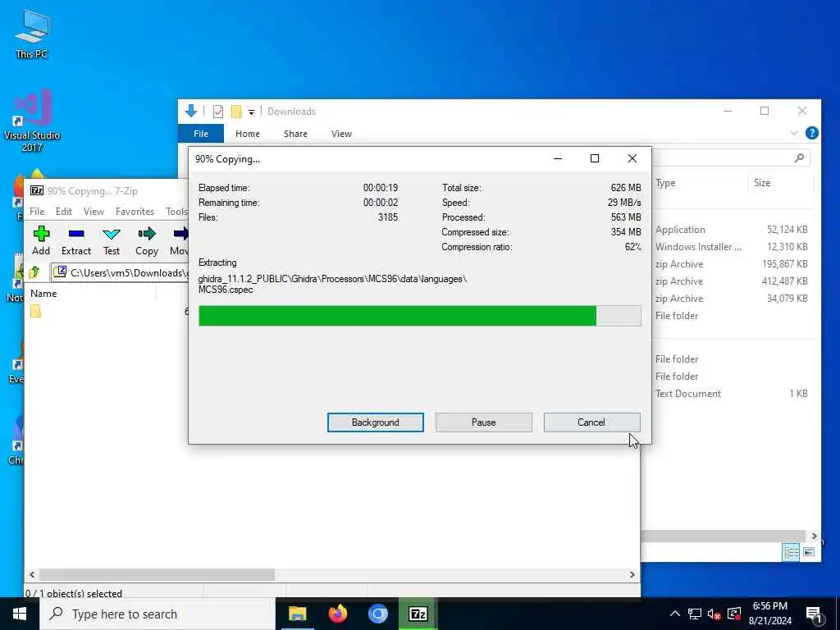Screen dimensions: 840x630
Task: Click the 7z icon in 7-Zip title bar
Action: [x=36, y=190]
